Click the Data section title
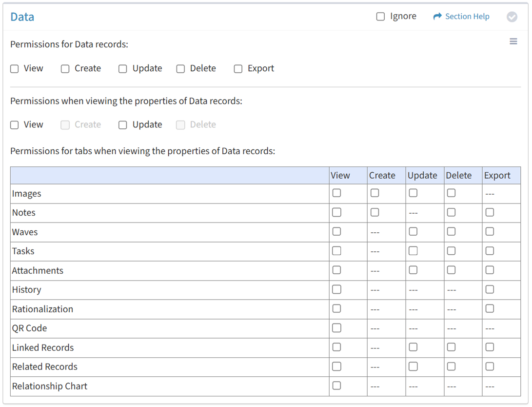This screenshot has width=532, height=407. pos(22,17)
